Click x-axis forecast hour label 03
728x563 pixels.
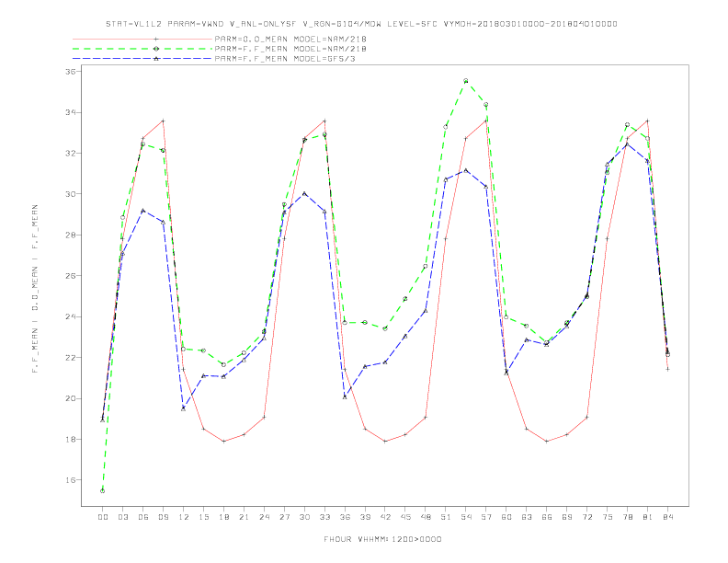122,517
